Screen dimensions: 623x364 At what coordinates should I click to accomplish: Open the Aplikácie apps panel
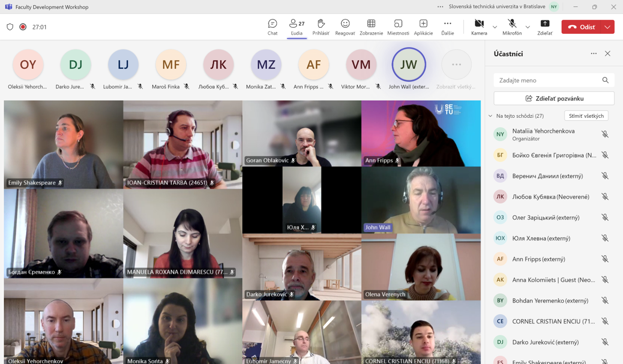tap(423, 27)
